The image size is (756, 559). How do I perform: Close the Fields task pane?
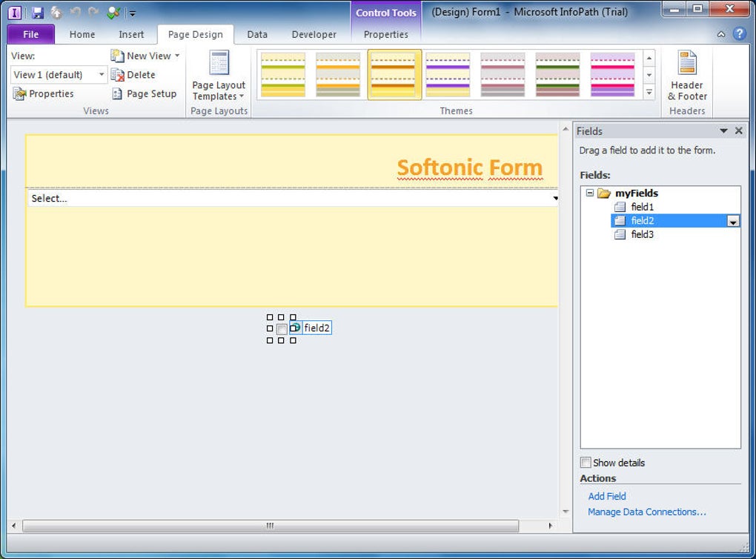pos(739,130)
